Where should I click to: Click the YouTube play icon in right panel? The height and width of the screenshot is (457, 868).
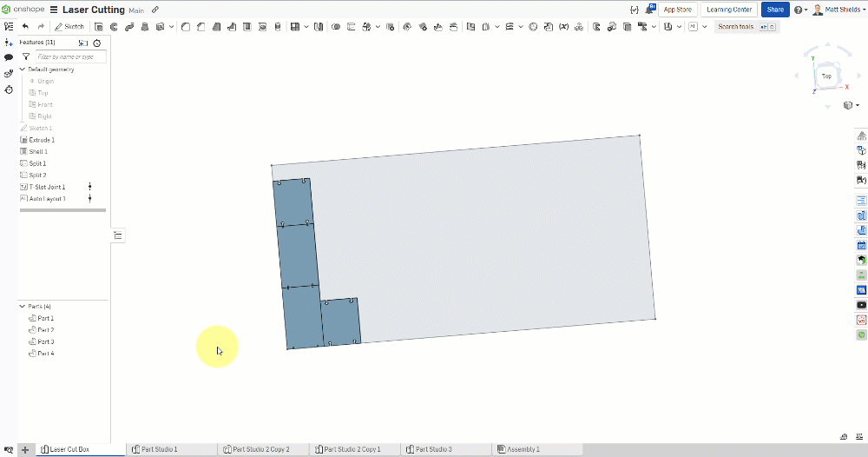pos(861,305)
